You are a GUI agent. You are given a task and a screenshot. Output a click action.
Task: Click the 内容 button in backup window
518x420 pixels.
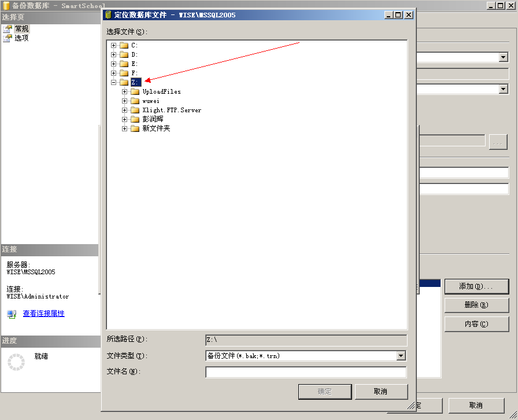point(477,324)
